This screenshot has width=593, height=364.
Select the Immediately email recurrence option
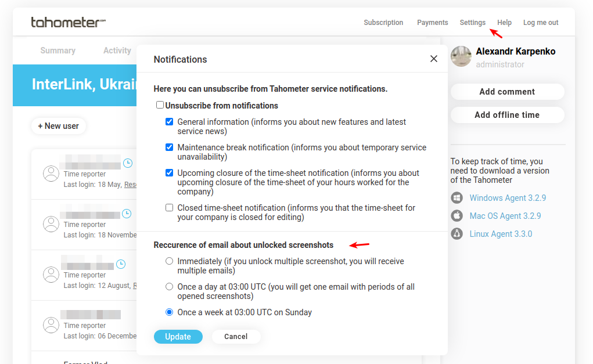pyautogui.click(x=169, y=261)
